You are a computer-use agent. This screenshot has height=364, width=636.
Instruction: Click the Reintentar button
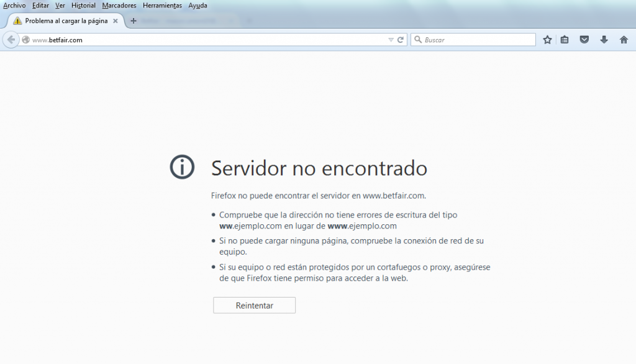(x=254, y=305)
